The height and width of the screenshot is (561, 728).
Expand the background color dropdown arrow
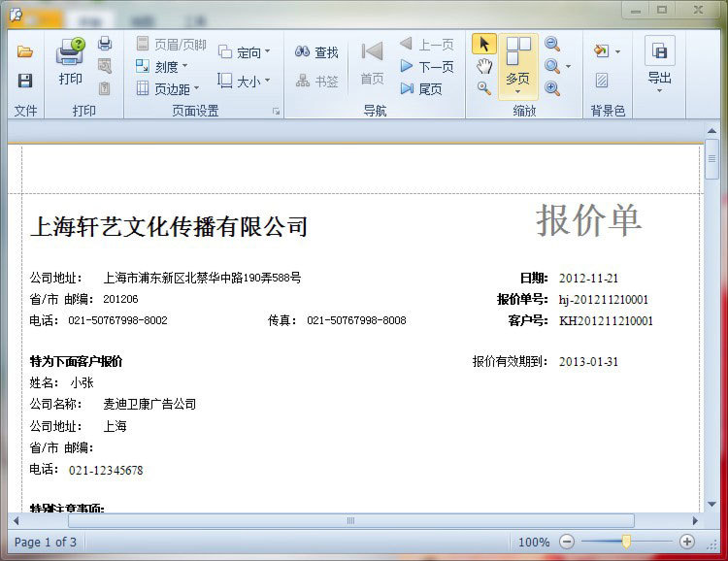click(x=617, y=51)
